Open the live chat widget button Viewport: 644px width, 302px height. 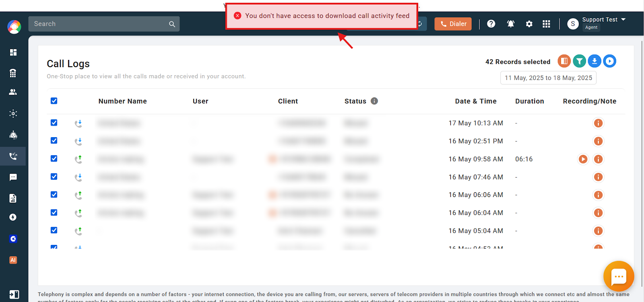pyautogui.click(x=619, y=276)
